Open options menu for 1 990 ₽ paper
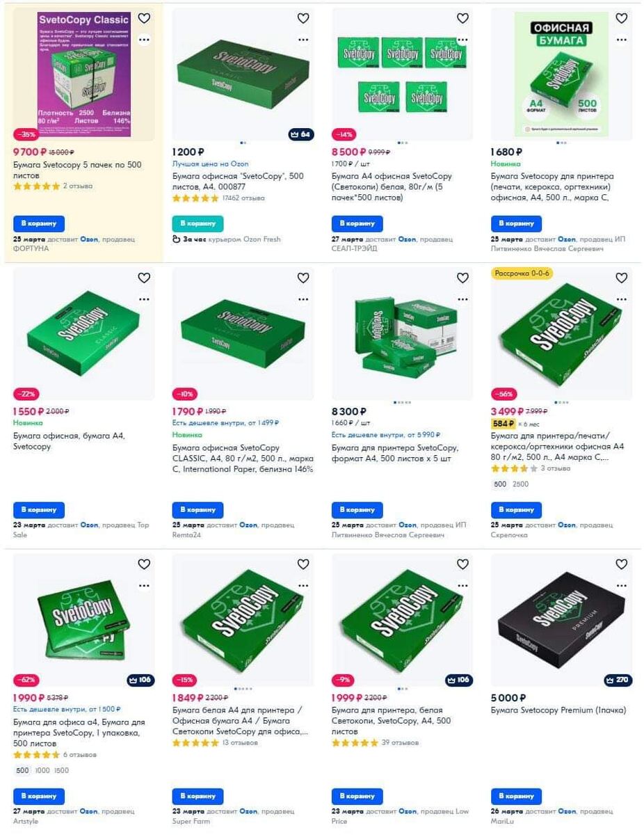Image resolution: width=644 pixels, height=835 pixels. 144,586
